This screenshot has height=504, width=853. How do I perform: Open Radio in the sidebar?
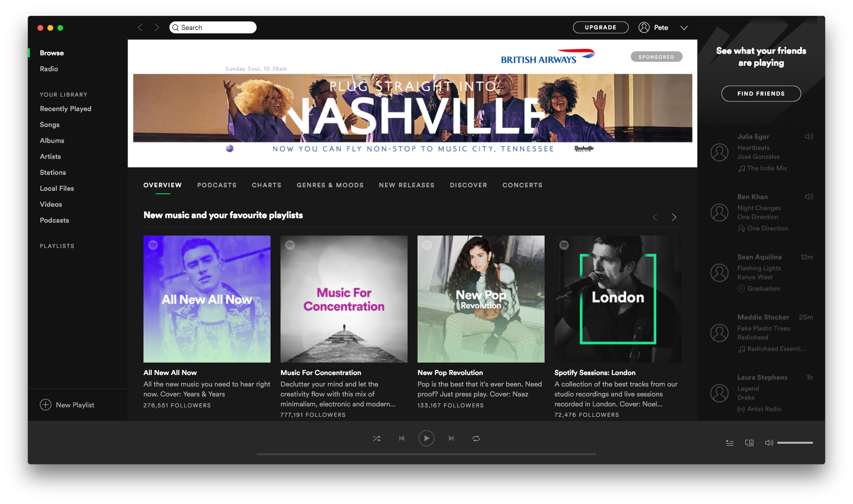point(49,69)
